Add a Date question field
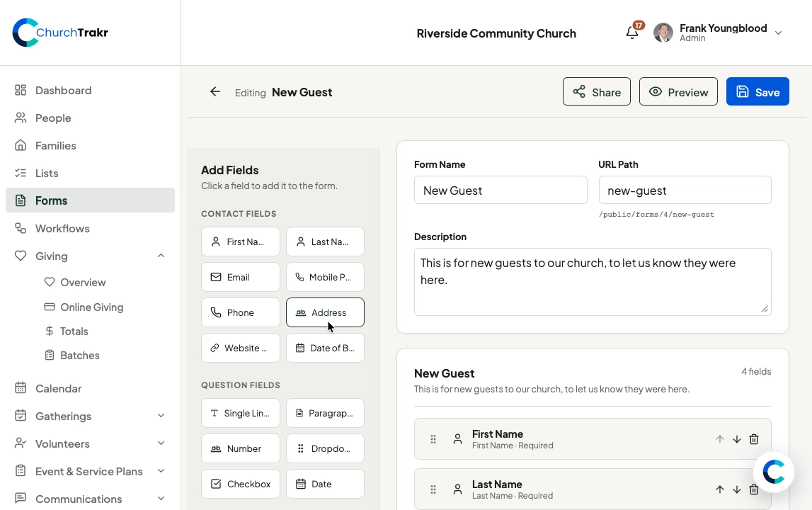The image size is (812, 510). 325,484
